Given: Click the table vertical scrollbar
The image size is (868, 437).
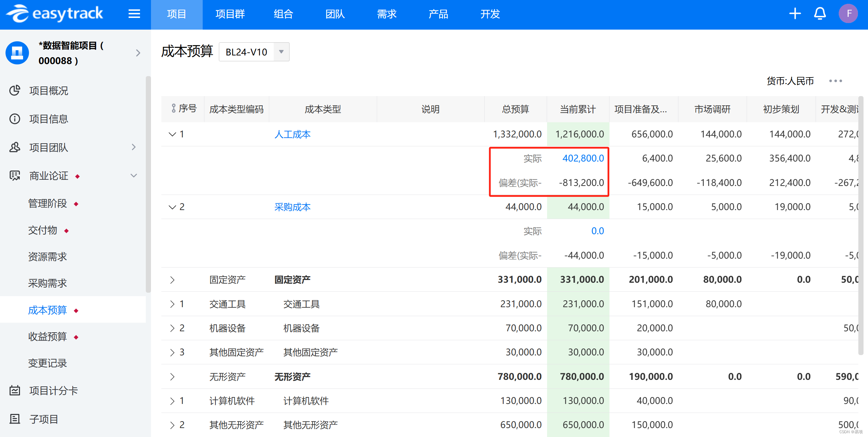Looking at the screenshot, I should click(x=861, y=226).
